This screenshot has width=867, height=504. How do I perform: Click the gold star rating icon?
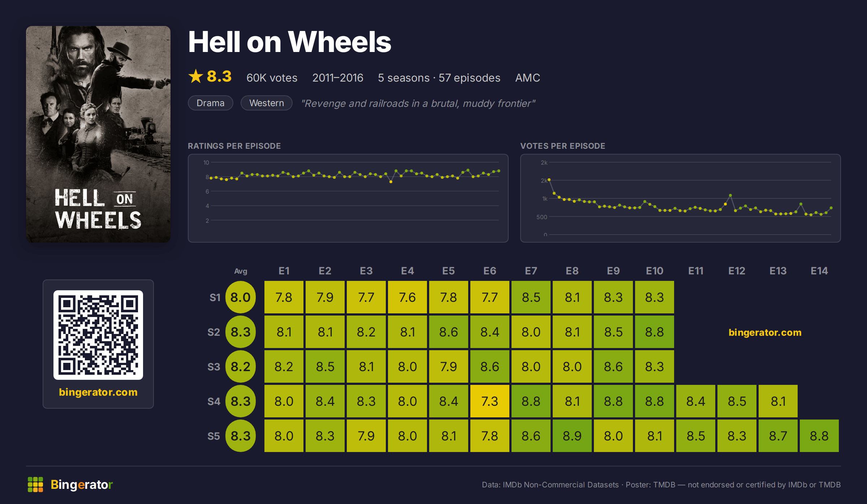pyautogui.click(x=196, y=77)
